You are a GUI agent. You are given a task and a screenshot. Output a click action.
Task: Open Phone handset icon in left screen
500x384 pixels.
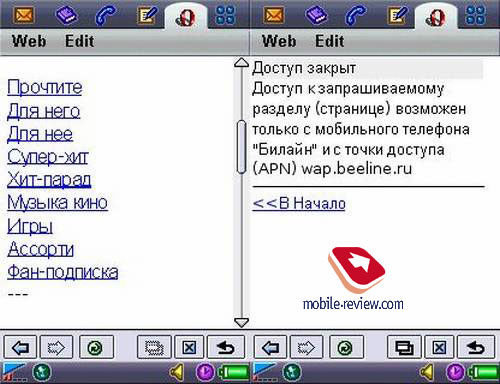coord(105,15)
